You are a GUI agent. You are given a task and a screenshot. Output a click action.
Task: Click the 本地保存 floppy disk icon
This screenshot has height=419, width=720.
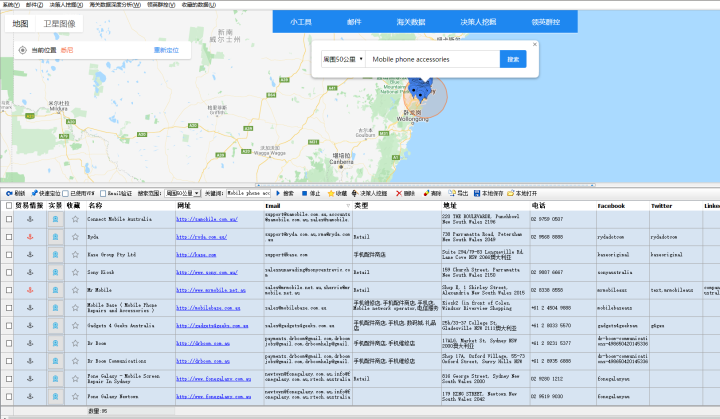point(477,193)
